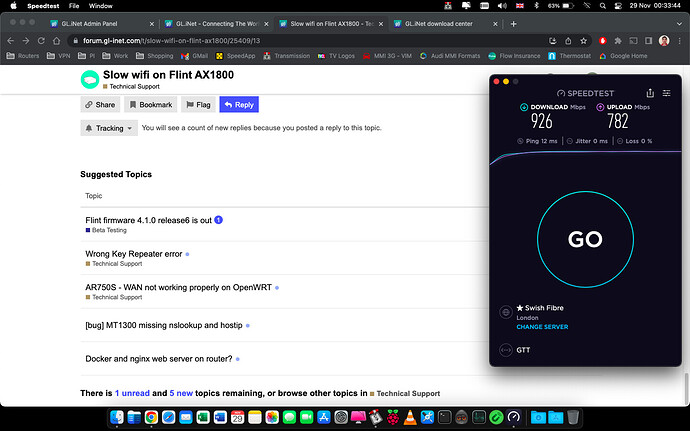Click the browser back arrow
This screenshot has width=690, height=431.
[11, 41]
